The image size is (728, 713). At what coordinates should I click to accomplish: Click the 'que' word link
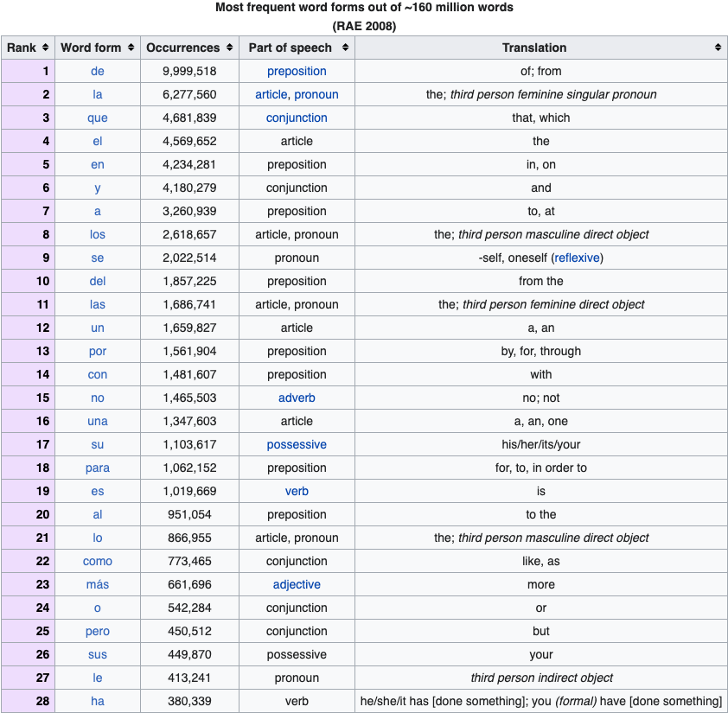(x=97, y=118)
